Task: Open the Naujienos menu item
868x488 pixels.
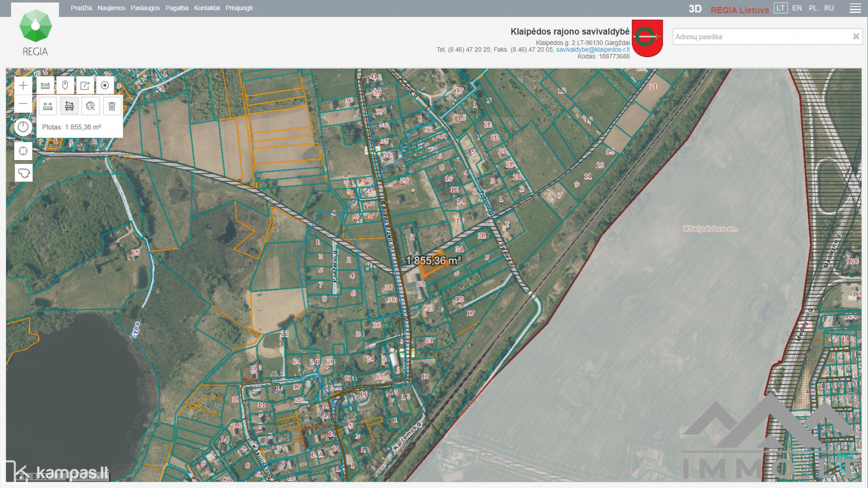Action: [111, 8]
